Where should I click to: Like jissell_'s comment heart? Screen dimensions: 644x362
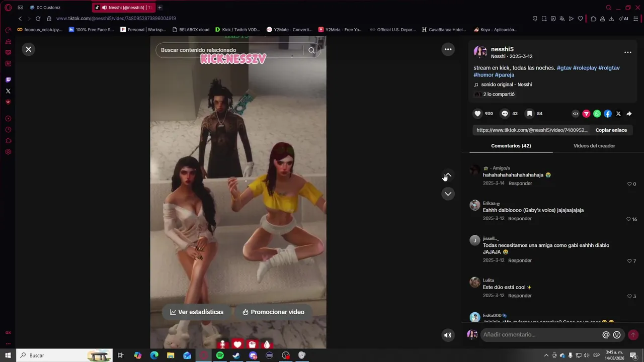pyautogui.click(x=629, y=261)
